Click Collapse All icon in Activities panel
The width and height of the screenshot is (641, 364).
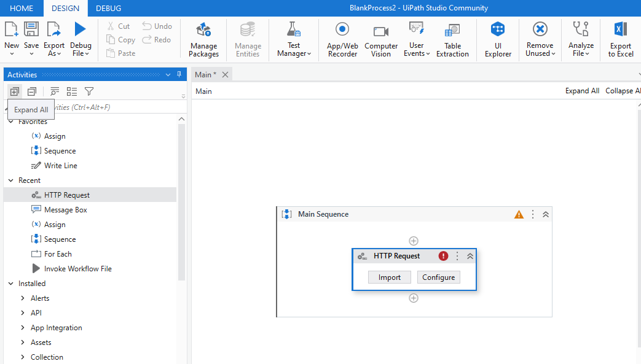point(32,91)
